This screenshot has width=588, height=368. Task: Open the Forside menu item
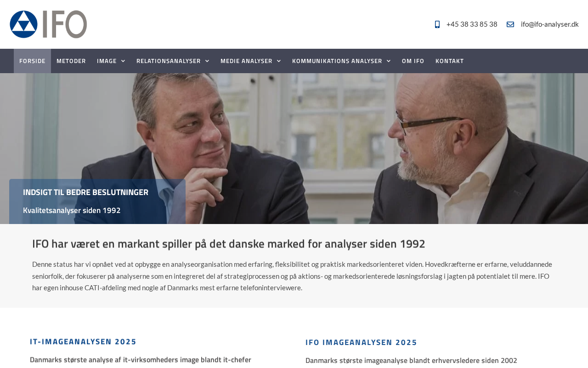click(32, 61)
